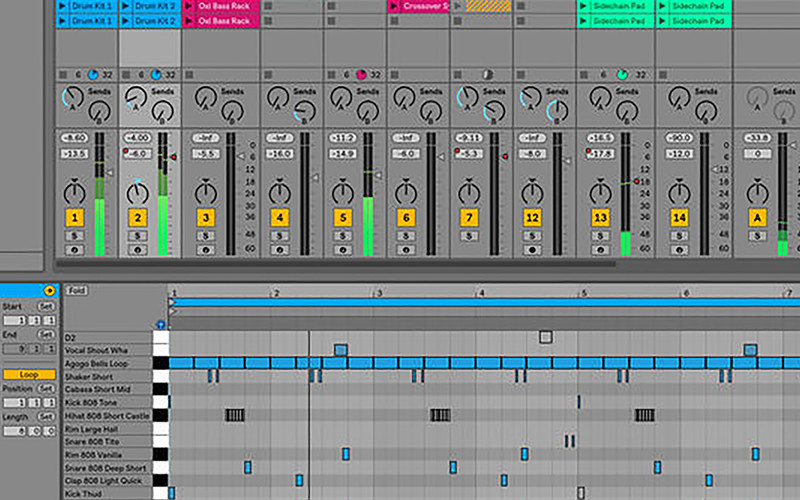Select the Shaker Short row label

[89, 377]
